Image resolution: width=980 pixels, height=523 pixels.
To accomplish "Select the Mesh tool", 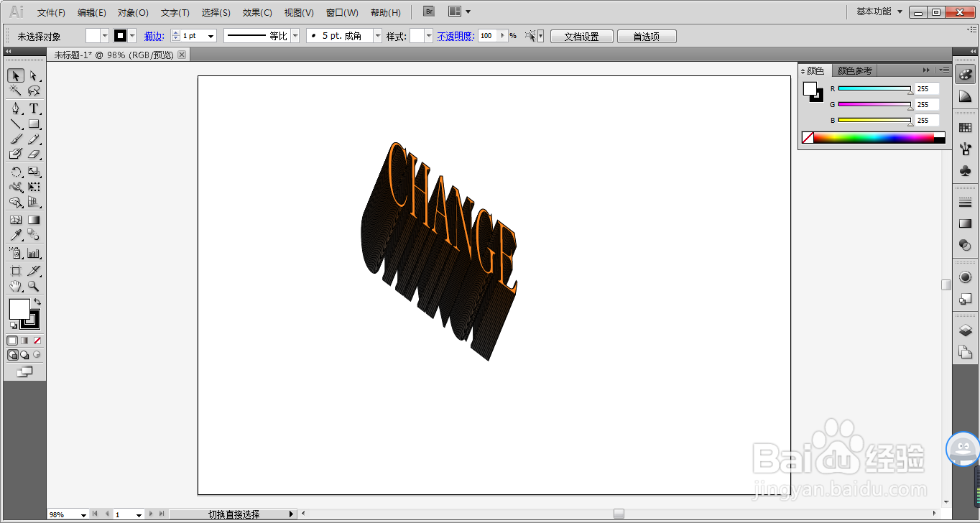I will [x=15, y=220].
